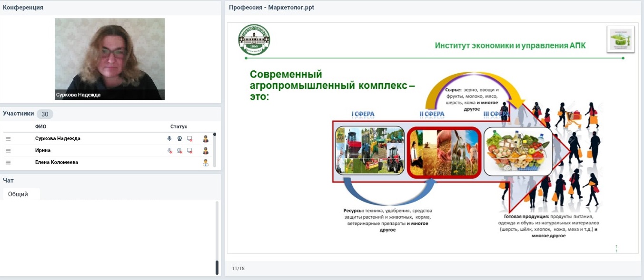Viewport: 644px width, 280px height.
Task: Click Ирина's disabled webcam icon
Action: pos(179,151)
